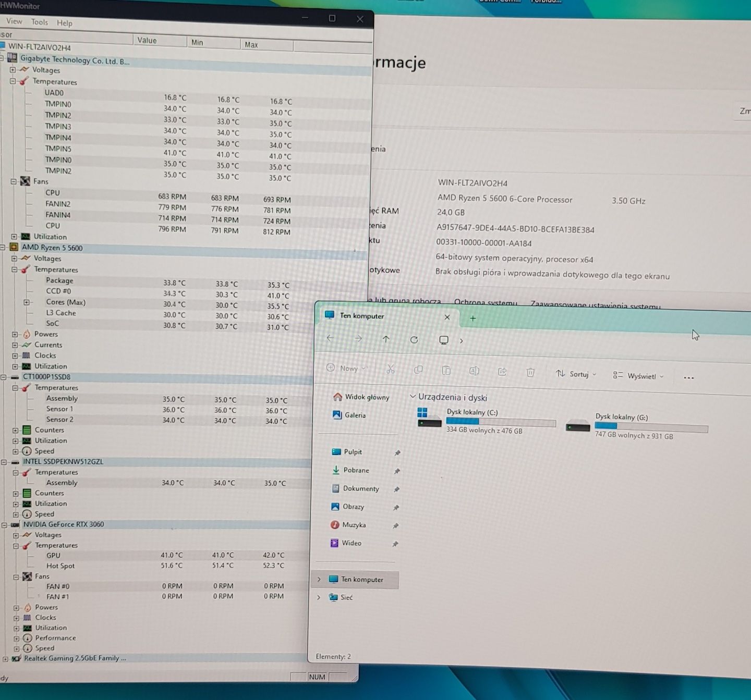Viewport: 751px width, 700px height.
Task: Open the Nowy dropdown button
Action: (x=347, y=368)
